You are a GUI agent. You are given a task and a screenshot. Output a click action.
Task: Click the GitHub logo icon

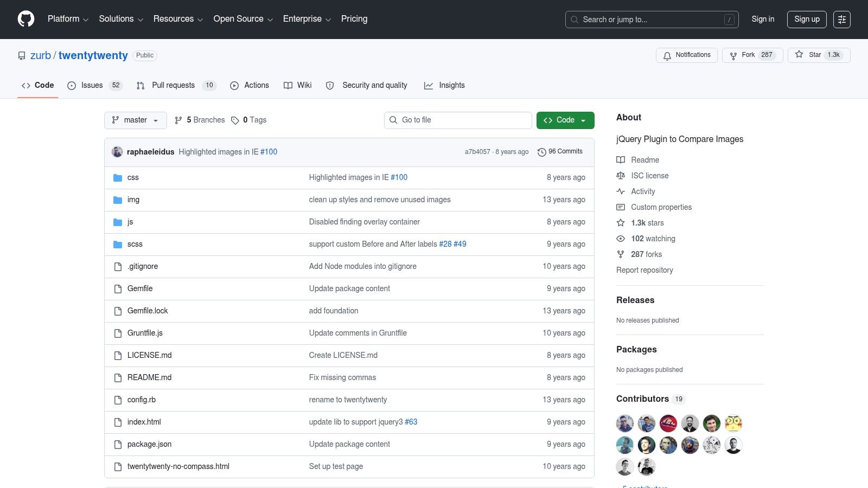point(26,19)
